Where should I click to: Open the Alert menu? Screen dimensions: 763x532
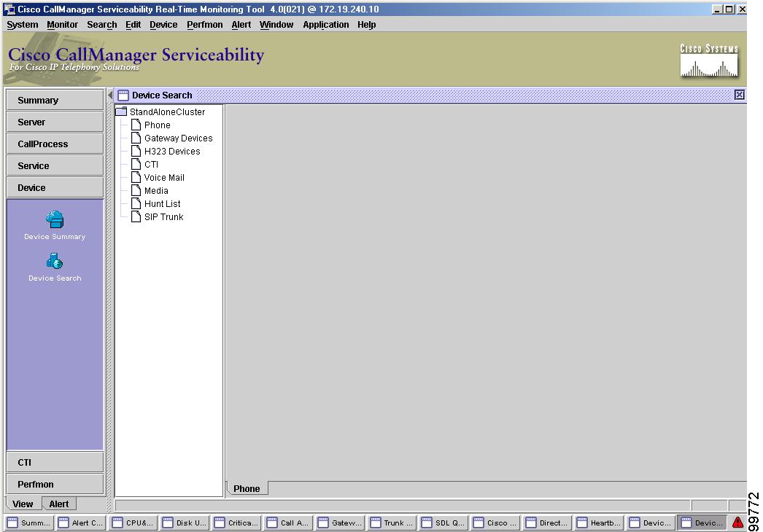(241, 25)
